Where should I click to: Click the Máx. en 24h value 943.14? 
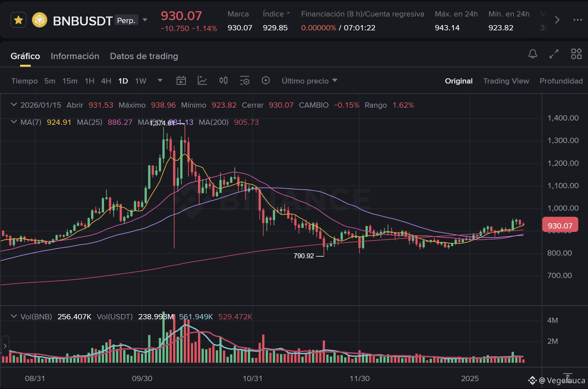[447, 28]
